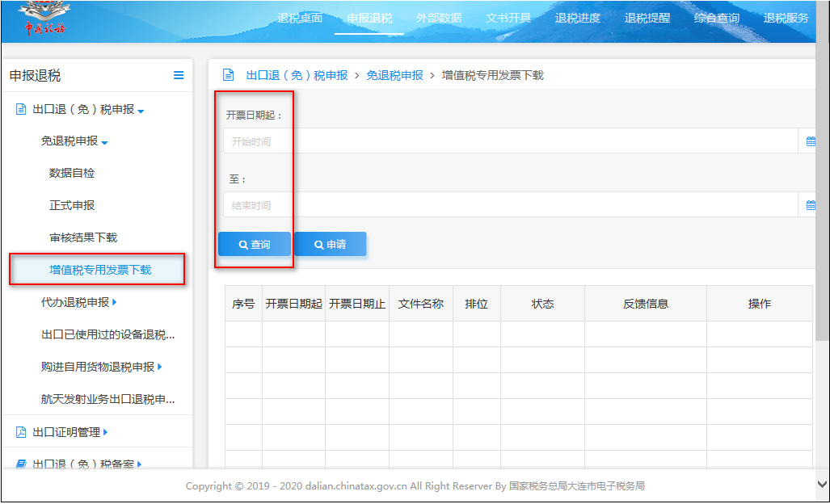Image resolution: width=830 pixels, height=504 pixels.
Task: Click the calendar icon for end date
Action: pyautogui.click(x=811, y=205)
